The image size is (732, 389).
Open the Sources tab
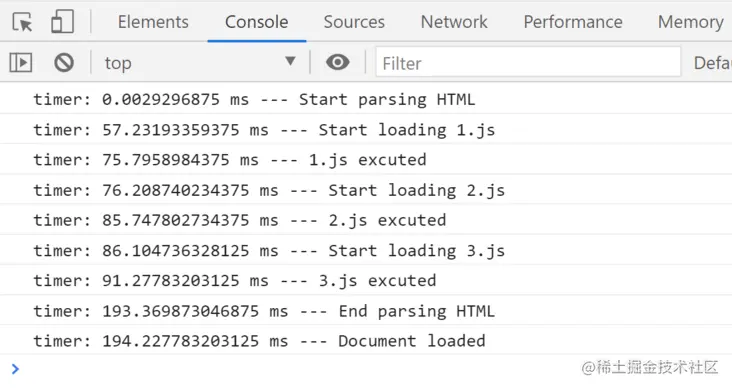tap(354, 22)
